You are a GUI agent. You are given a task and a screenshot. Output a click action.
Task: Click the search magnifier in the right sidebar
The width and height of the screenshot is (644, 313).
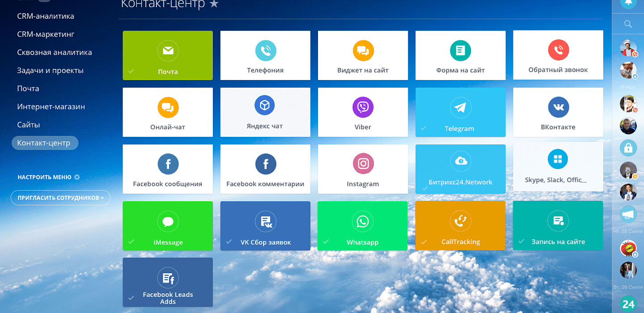click(x=628, y=24)
